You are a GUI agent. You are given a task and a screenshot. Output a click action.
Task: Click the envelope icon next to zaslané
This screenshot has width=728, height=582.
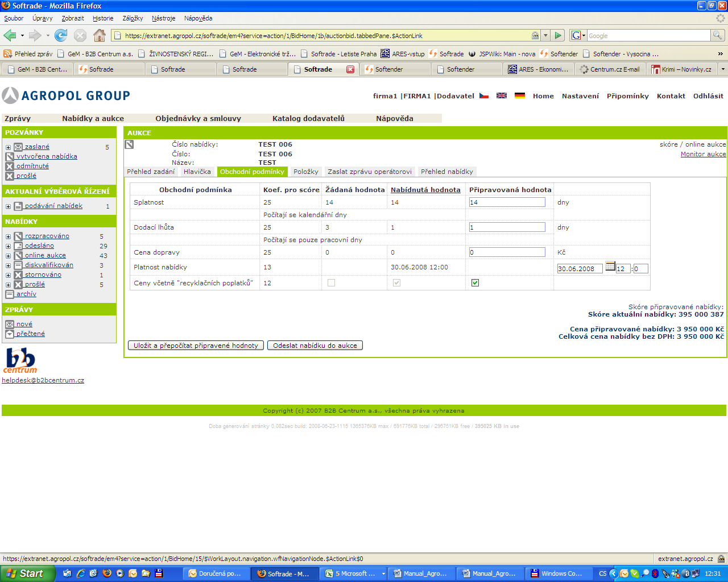[x=18, y=147]
